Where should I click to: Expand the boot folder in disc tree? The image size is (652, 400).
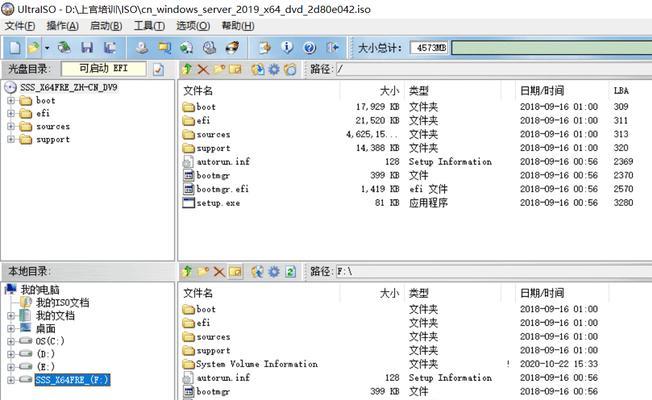(x=11, y=101)
